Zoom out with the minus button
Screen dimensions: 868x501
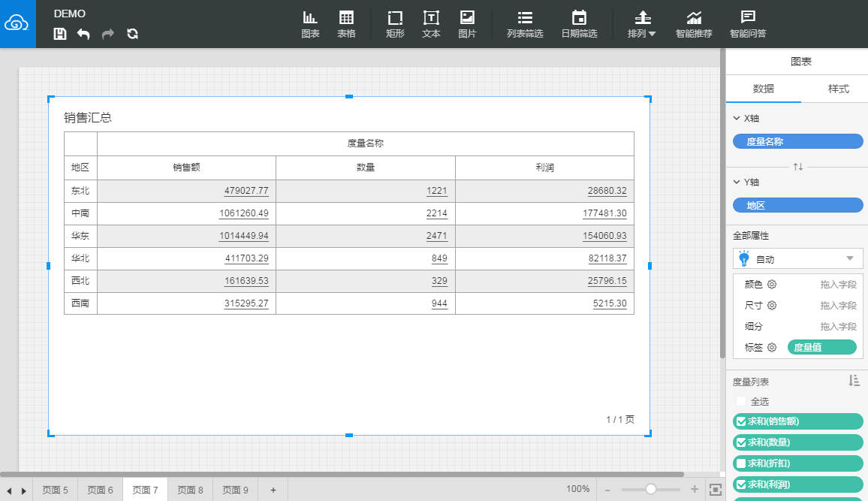(607, 490)
